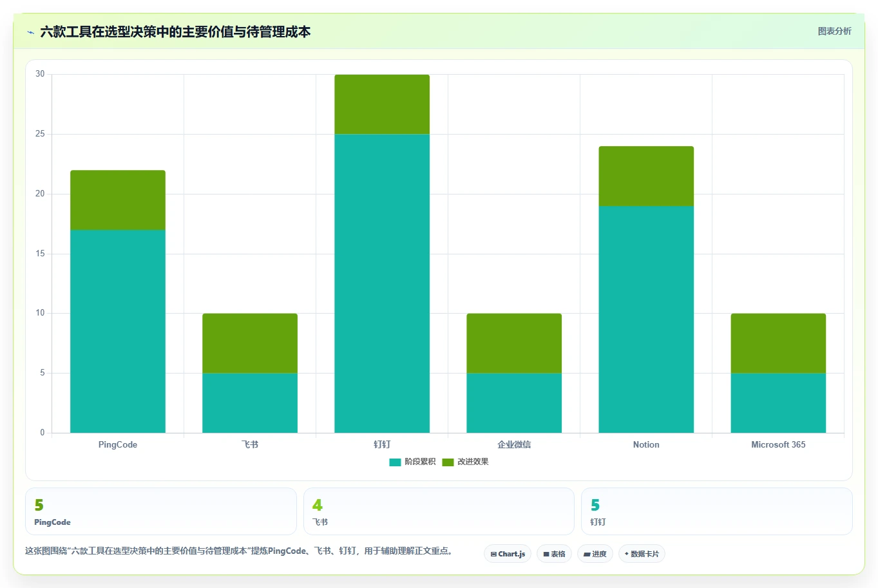The width and height of the screenshot is (878, 588).
Task: Click the diamond icon in 数据卡片 chip
Action: click(626, 553)
